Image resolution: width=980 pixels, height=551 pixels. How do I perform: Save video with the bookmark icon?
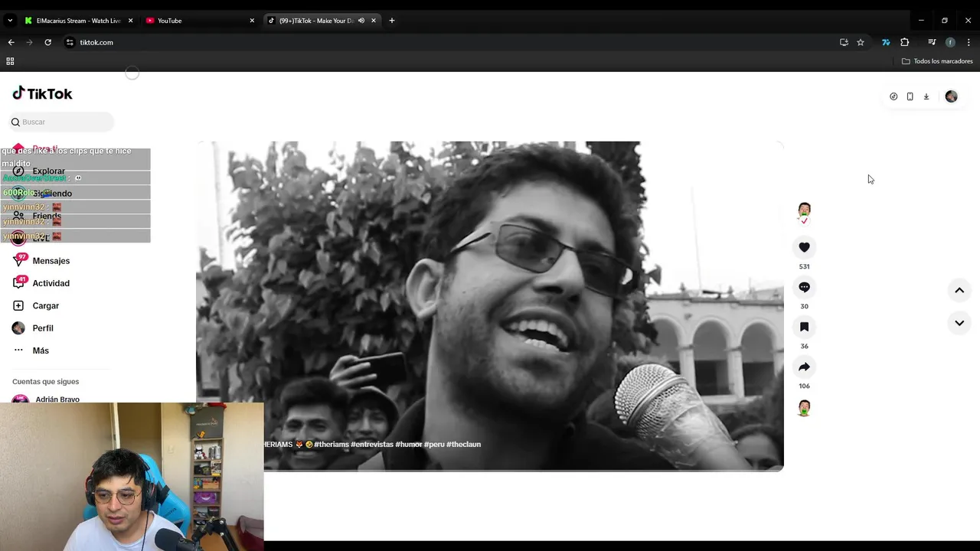pos(804,327)
